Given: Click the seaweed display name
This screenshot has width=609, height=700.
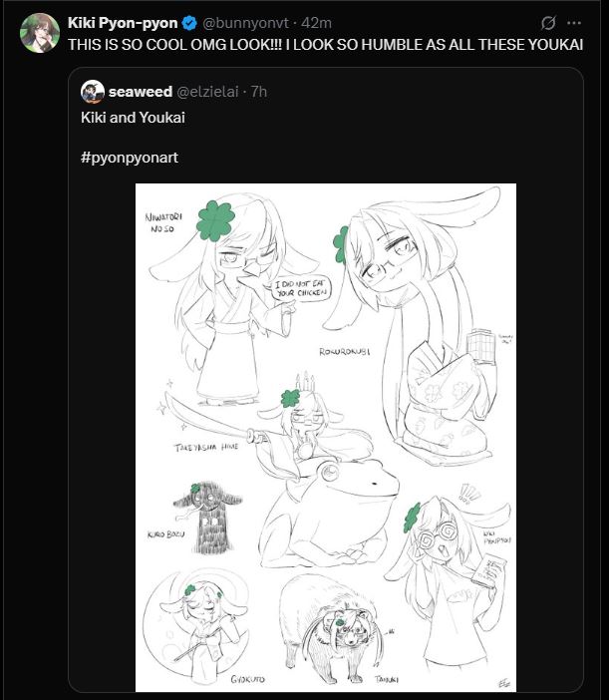Looking at the screenshot, I should [141, 92].
